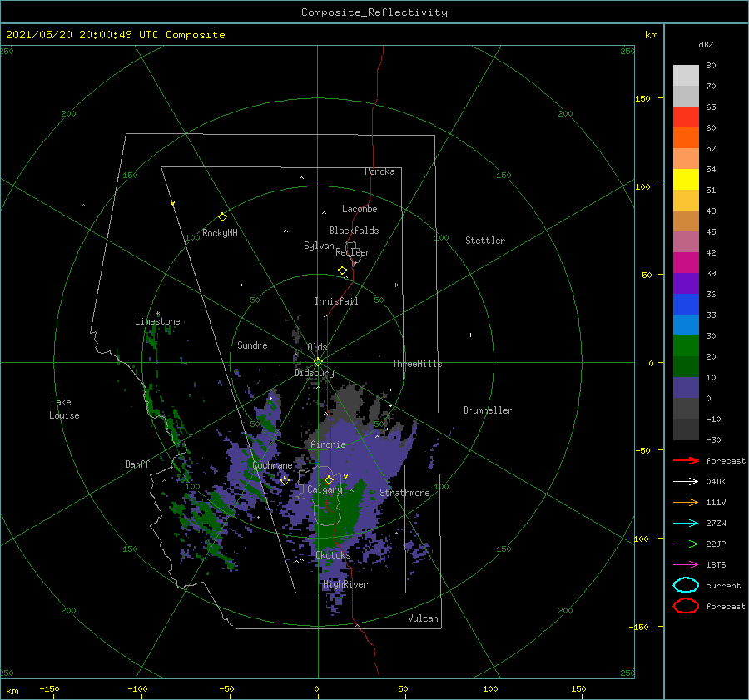Select the cyan current ellipse legend icon
The image size is (749, 700).
tap(686, 585)
